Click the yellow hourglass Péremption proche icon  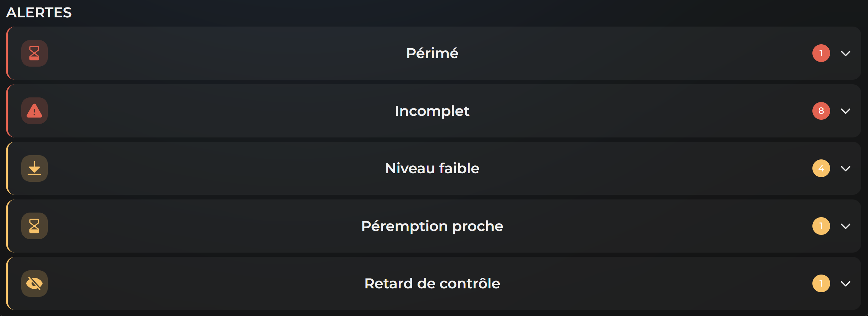pos(34,226)
